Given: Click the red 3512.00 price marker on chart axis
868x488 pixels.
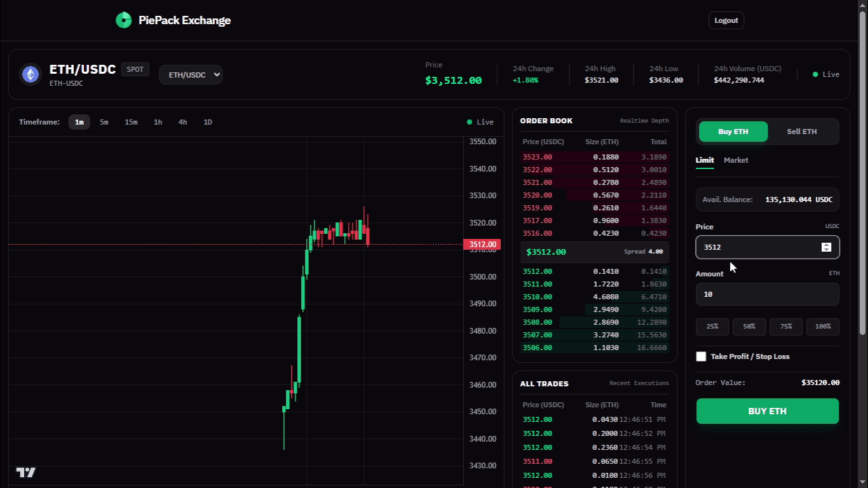Looking at the screenshot, I should click(482, 245).
